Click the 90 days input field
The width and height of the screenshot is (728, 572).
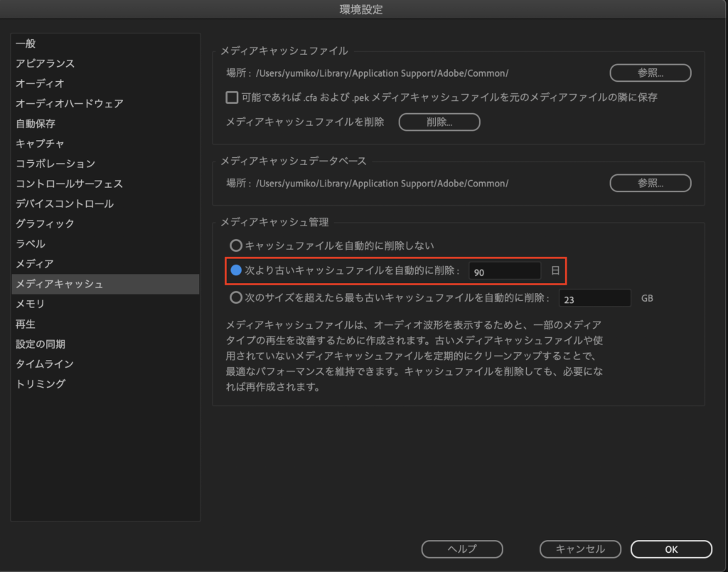505,271
